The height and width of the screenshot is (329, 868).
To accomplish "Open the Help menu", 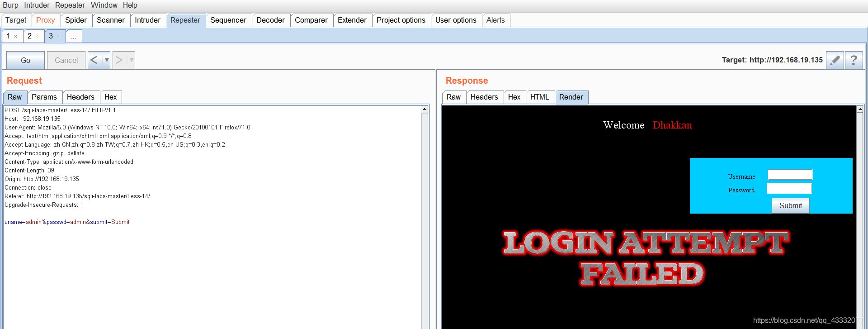I will click(x=130, y=5).
